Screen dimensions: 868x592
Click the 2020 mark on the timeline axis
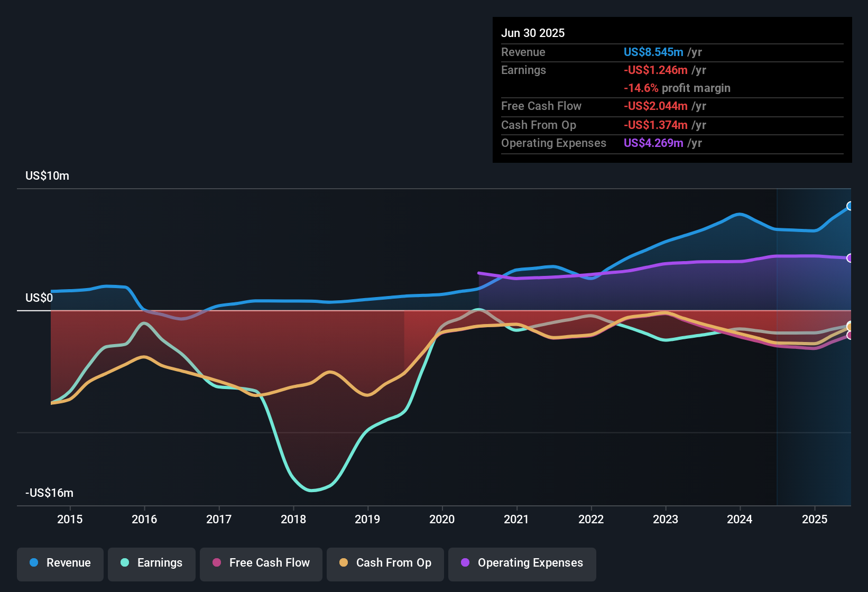[x=442, y=519]
